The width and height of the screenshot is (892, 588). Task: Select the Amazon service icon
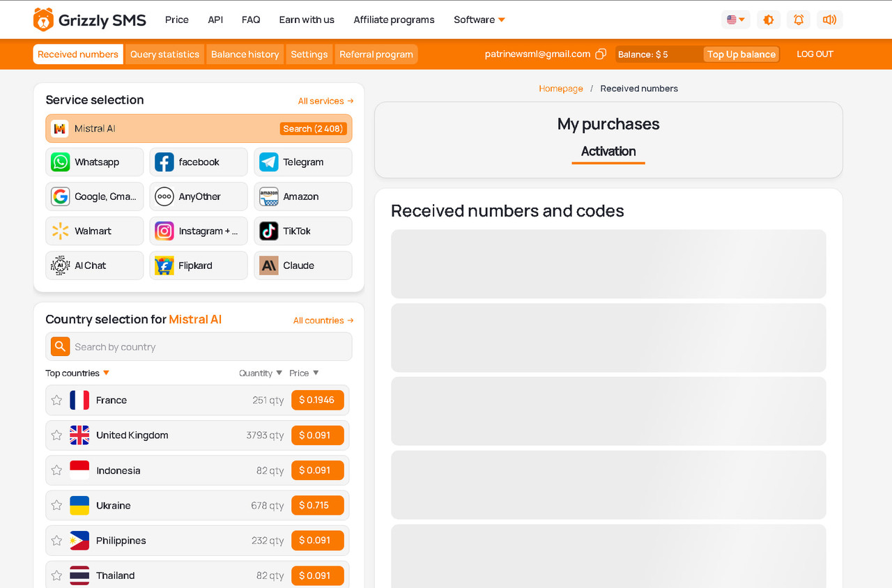point(269,196)
